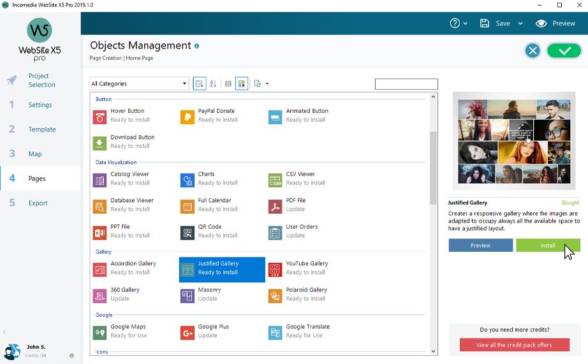Screen dimensions: 588x364
Task: Open the Help menu dropdown
Action: (459, 23)
